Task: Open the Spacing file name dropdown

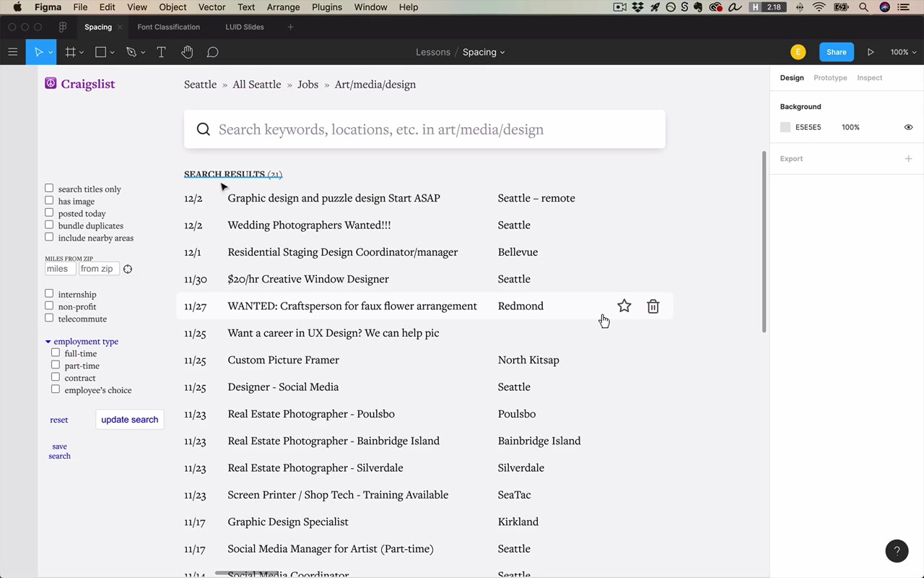Action: [484, 52]
